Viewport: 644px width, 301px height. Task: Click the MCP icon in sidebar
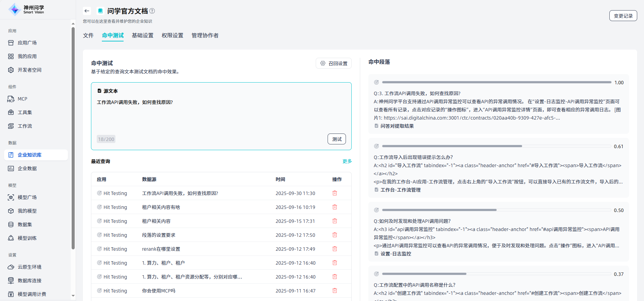pyautogui.click(x=11, y=99)
